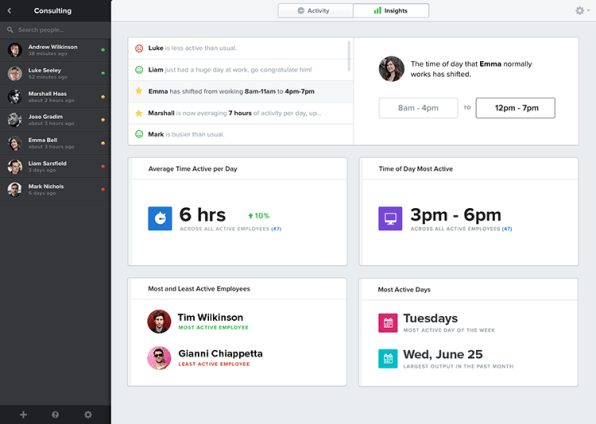Select Andrew Wilkinson in the people list
The height and width of the screenshot is (424, 596).
(x=55, y=50)
